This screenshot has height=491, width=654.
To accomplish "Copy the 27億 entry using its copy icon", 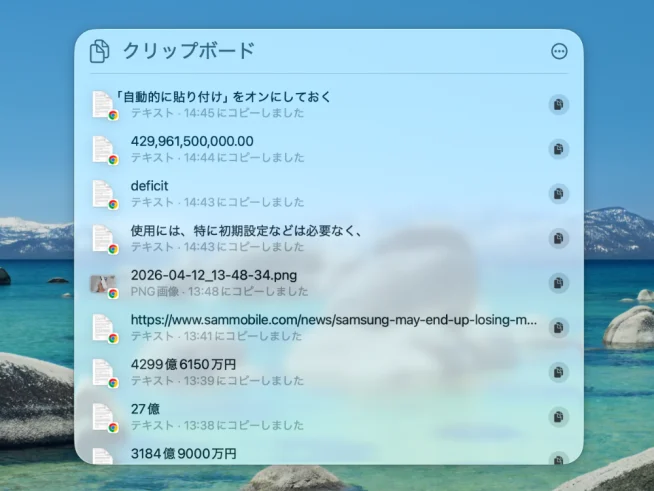I will (558, 416).
